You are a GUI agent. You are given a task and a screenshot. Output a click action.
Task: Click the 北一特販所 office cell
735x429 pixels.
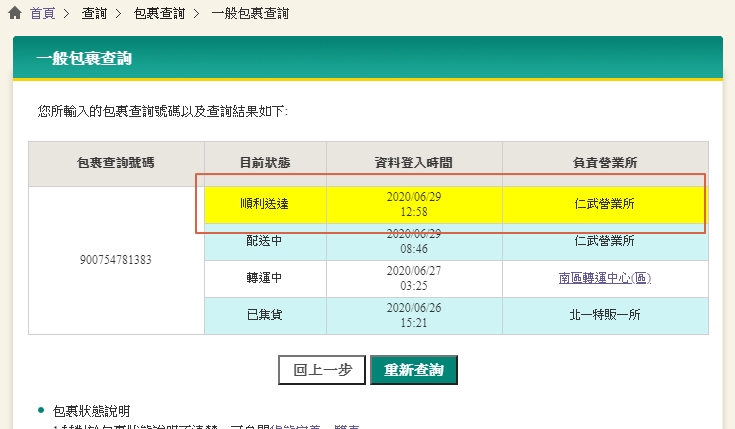604,315
